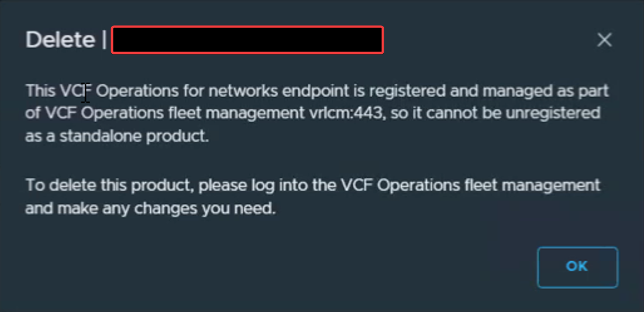
Task: Click the "Delete" title text
Action: pos(60,40)
